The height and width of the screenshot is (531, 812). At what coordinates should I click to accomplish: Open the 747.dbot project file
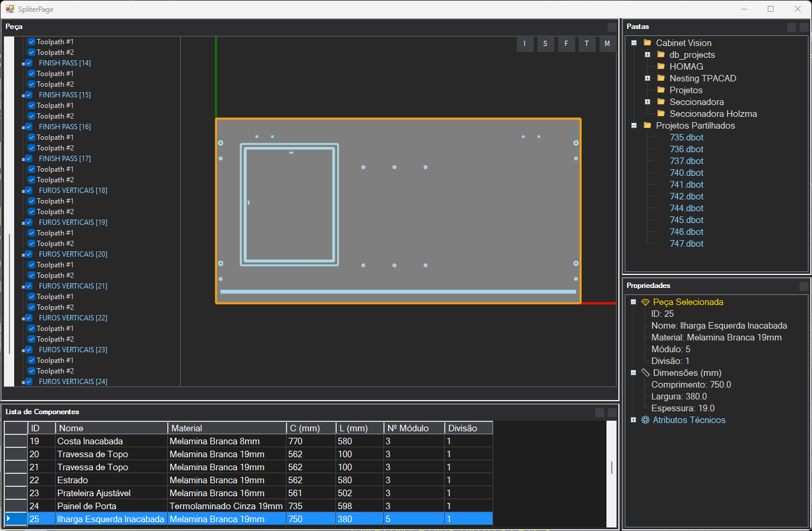pos(686,244)
